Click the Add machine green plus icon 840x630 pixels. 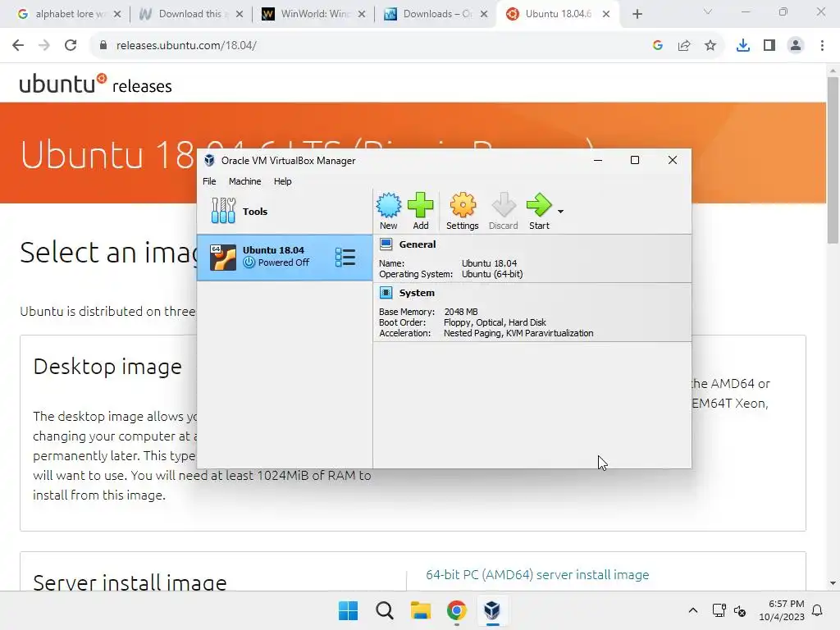[421, 211]
